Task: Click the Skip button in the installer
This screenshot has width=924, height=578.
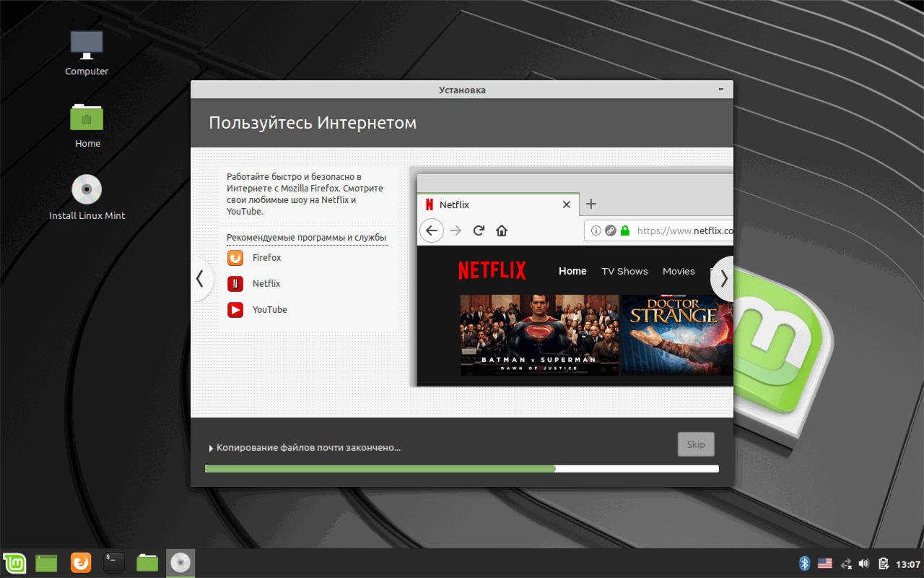Action: tap(696, 444)
